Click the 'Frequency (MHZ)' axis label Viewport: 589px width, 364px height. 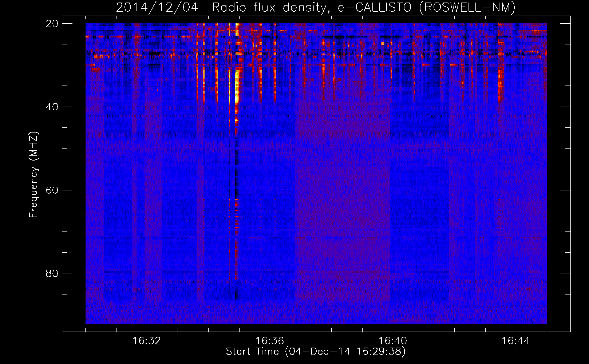[33, 175]
